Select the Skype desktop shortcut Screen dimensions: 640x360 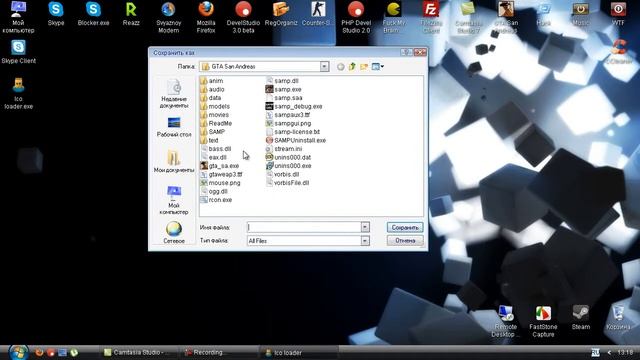(x=56, y=14)
